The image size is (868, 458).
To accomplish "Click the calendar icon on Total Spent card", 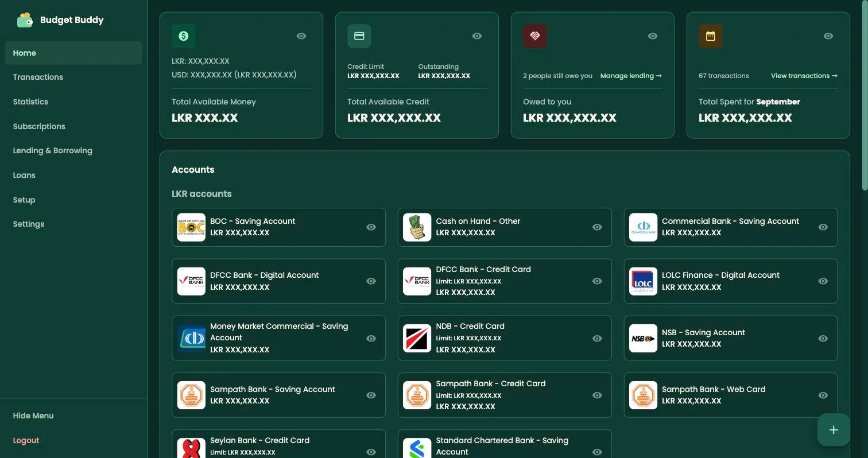I will tap(711, 36).
